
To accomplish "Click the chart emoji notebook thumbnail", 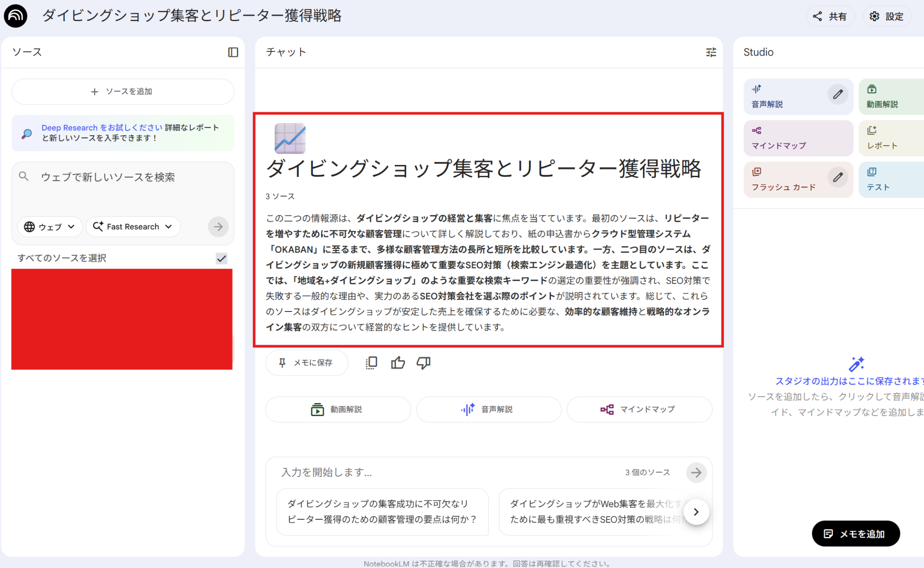I will pyautogui.click(x=290, y=138).
